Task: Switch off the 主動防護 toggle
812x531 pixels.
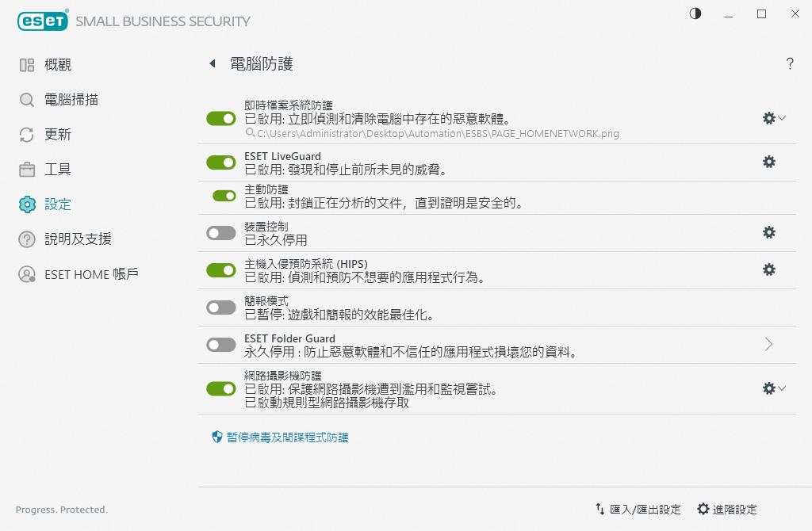Action: [x=224, y=196]
